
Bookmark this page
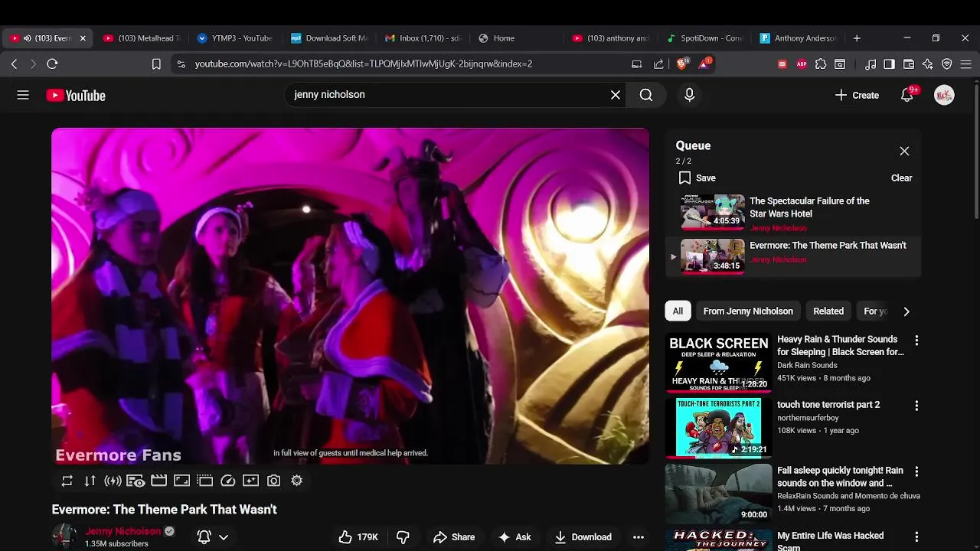[x=156, y=64]
